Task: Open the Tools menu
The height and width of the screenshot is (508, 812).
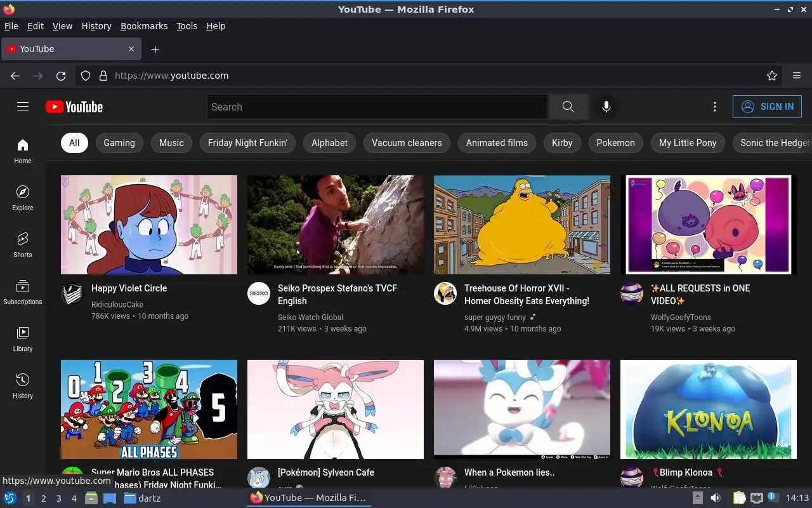Action: [x=187, y=26]
